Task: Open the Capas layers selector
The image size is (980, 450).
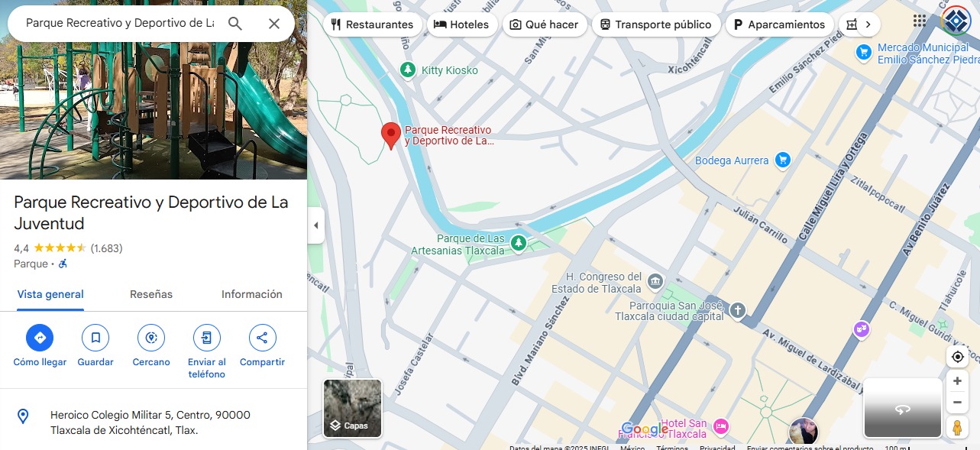Action: coord(353,408)
